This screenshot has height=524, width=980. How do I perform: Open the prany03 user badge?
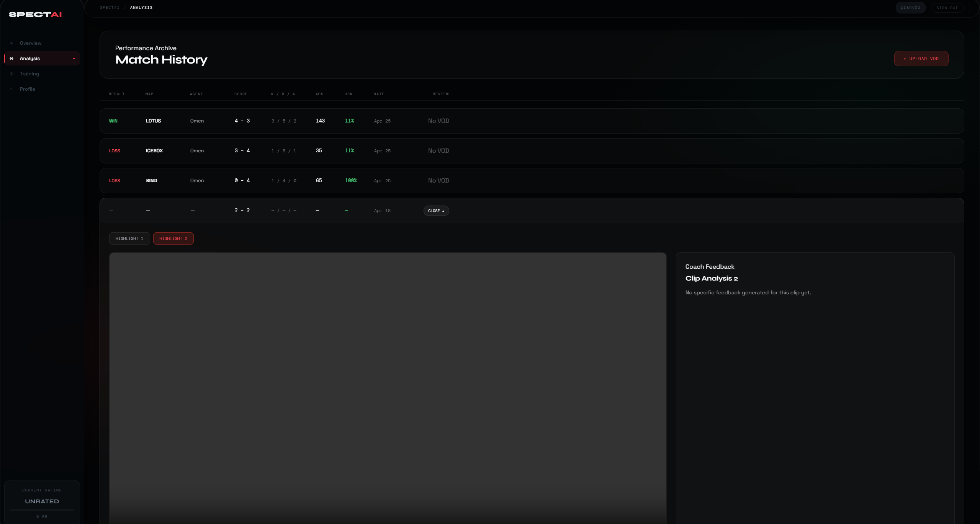pos(910,8)
